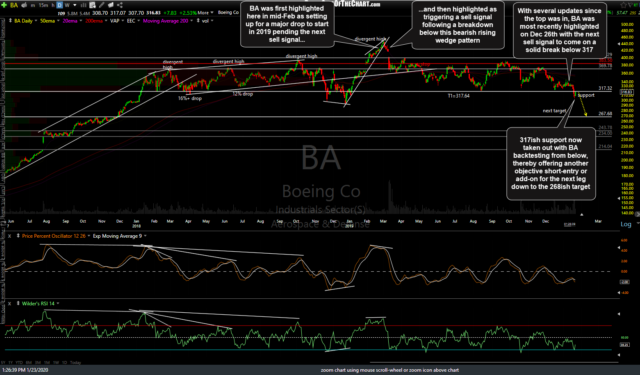Select the YTD range shortcut
The width and height of the screenshot is (640, 375).
tap(19, 362)
